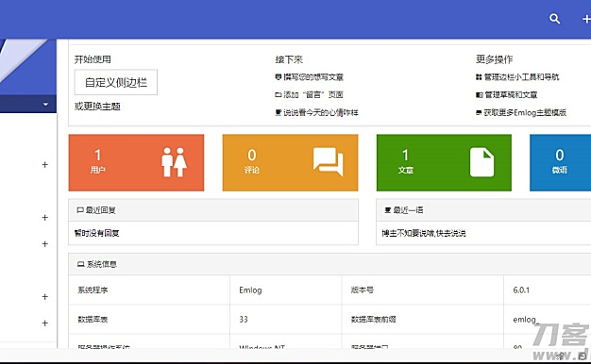Click 博主不知要说啥,快去说说 text
591x364 pixels.
click(x=424, y=233)
